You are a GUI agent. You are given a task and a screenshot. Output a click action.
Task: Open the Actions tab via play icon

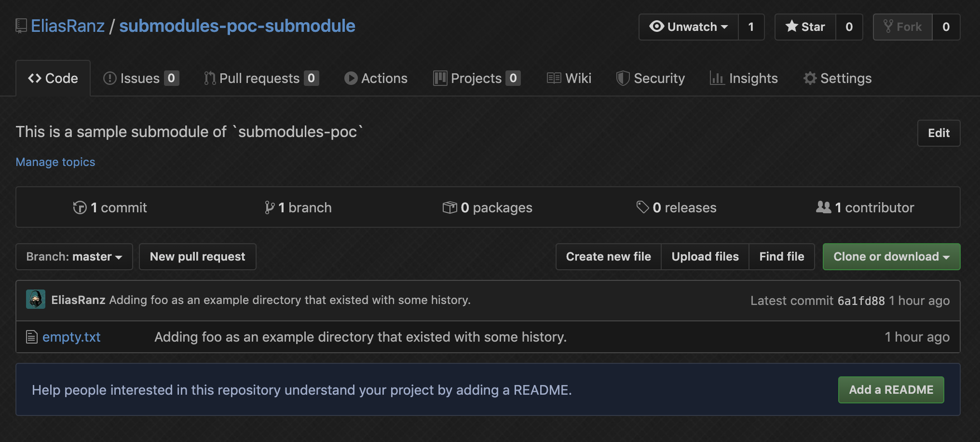pos(351,78)
